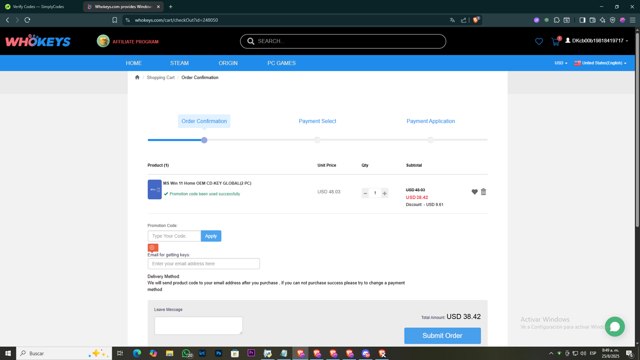The width and height of the screenshot is (640, 360).
Task: Click the breadcrumb home icon
Action: 137,77
